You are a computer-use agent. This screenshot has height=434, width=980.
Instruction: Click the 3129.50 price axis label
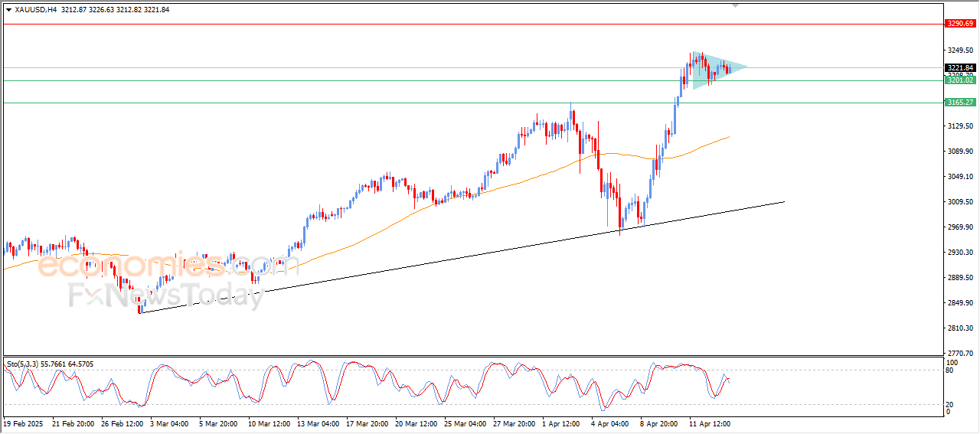[959, 126]
